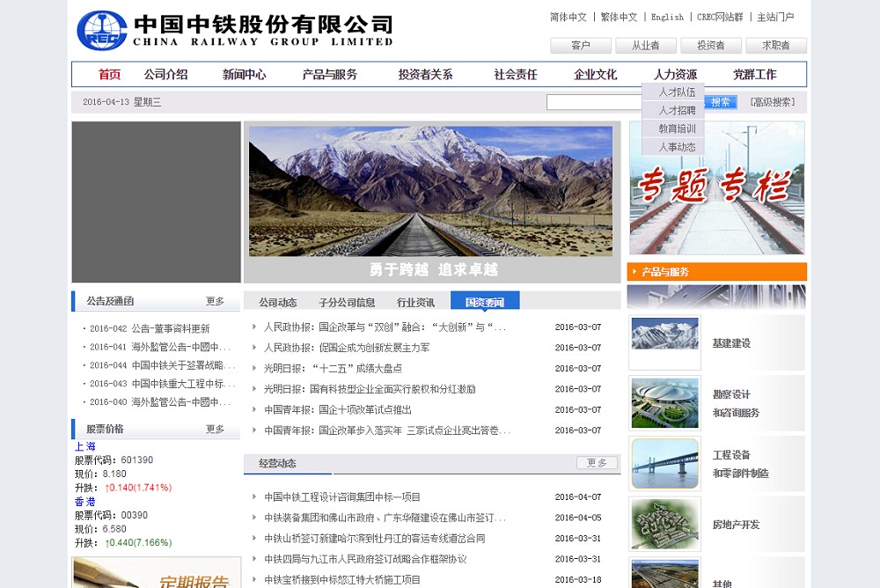Image resolution: width=880 pixels, height=588 pixels.
Task: Click the 工程设备 bridge thumbnail
Action: [665, 464]
